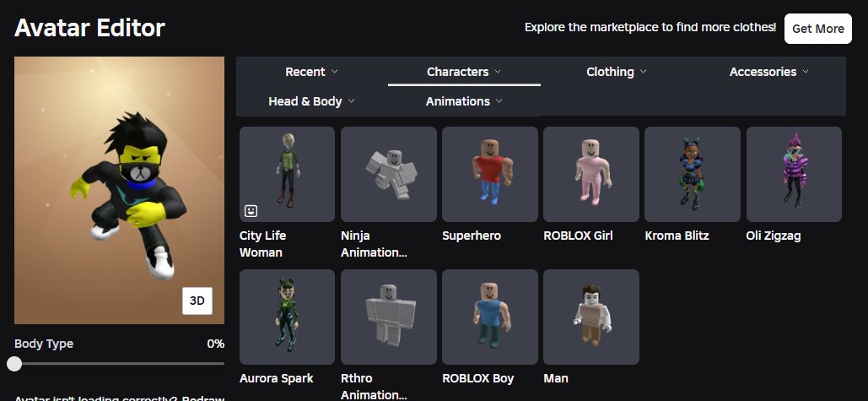
Task: Toggle the 3D avatar view button
Action: [x=197, y=301]
